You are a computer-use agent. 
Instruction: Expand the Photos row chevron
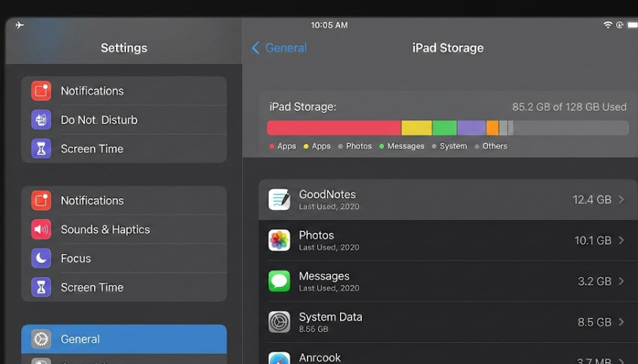pos(621,240)
